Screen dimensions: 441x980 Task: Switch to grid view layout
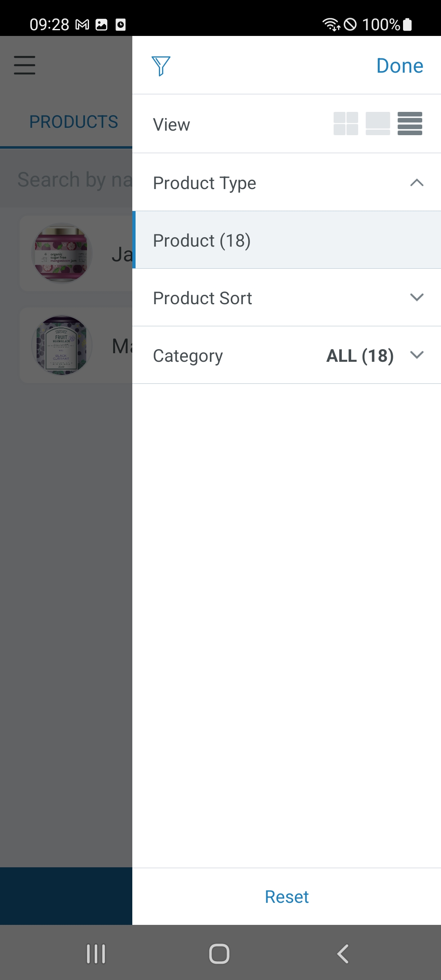click(x=346, y=123)
